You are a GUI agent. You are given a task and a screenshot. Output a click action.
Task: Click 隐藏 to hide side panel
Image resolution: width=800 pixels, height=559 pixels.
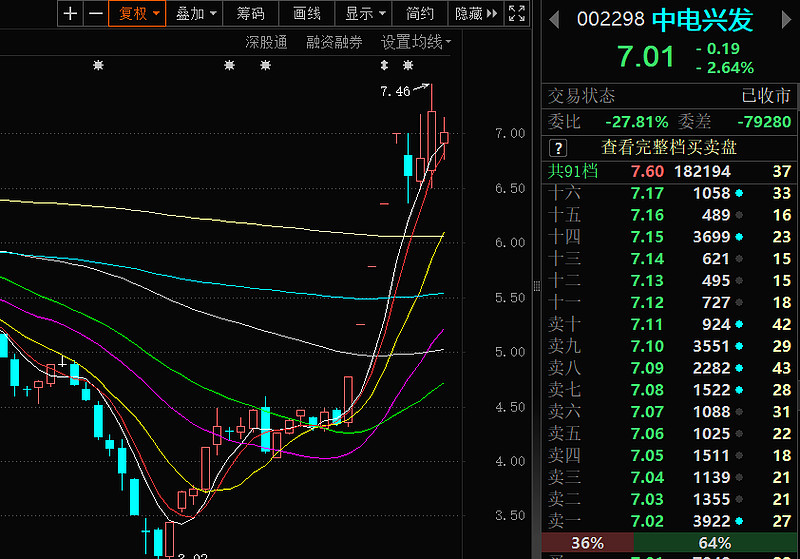(476, 13)
